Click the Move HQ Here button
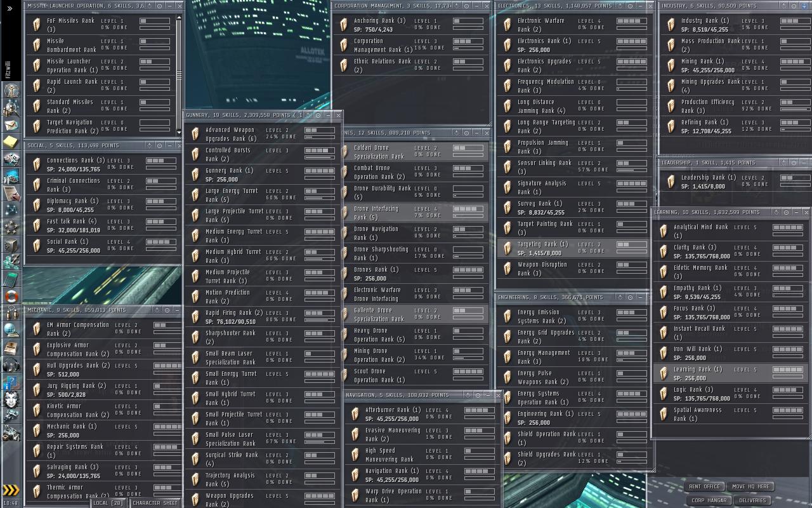The height and width of the screenshot is (508, 812). coord(750,486)
